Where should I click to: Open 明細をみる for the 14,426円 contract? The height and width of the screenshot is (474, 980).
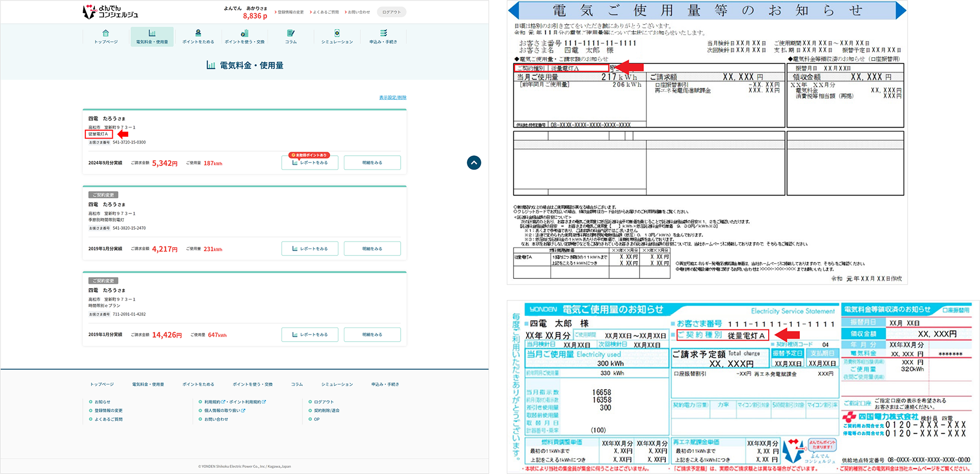(372, 335)
